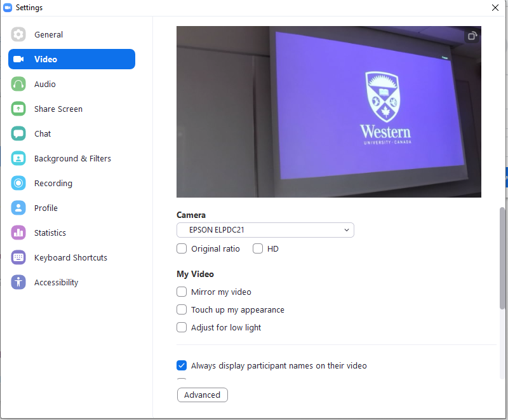This screenshot has width=508, height=420.
Task: Open Chat settings
Action: point(72,133)
